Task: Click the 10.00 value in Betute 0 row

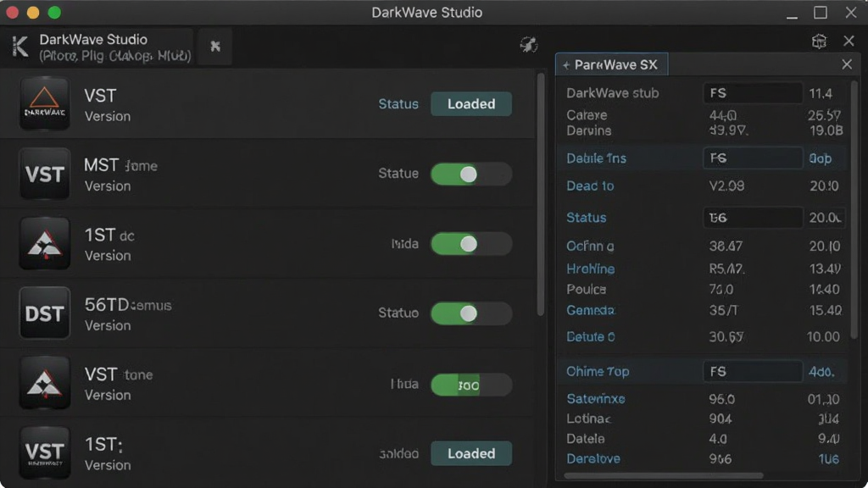Action: click(823, 337)
